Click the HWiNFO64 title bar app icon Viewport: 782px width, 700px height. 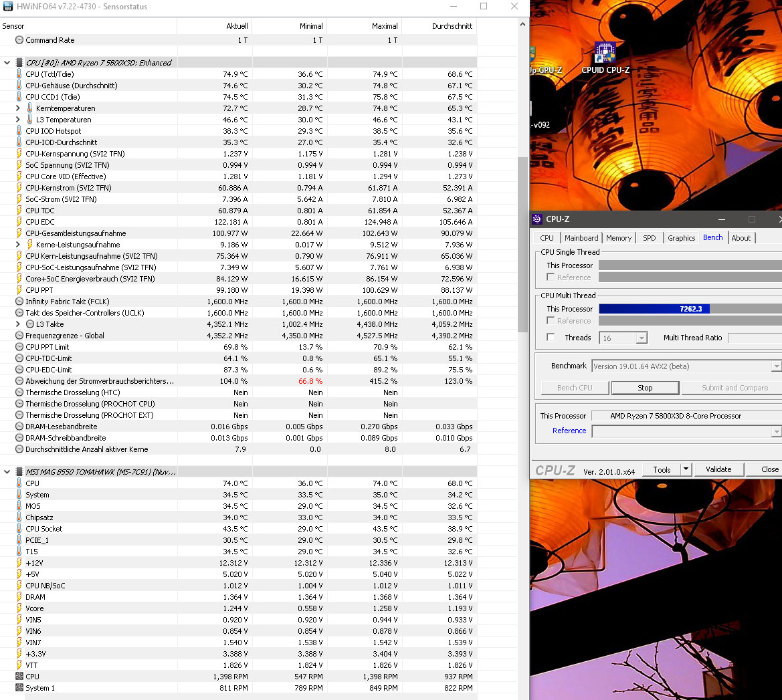(x=8, y=7)
